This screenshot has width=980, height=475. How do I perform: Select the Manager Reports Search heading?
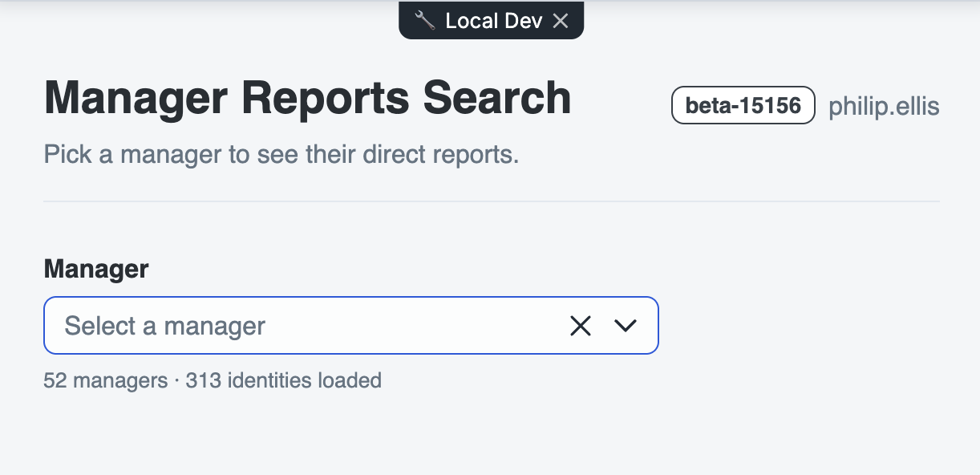(308, 98)
